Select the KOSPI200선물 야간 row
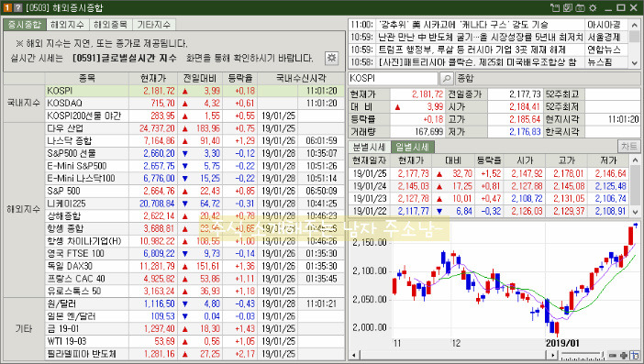 194,116
